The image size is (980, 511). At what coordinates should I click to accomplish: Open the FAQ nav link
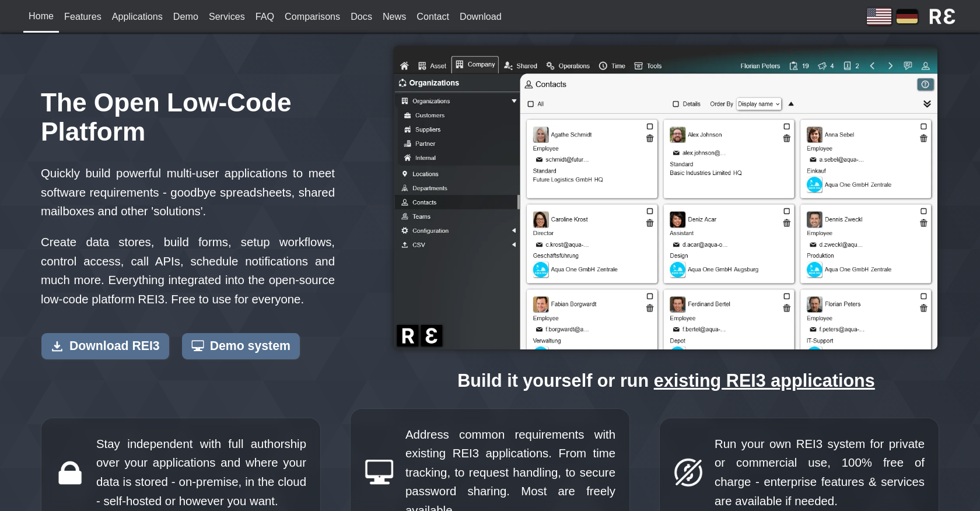pyautogui.click(x=265, y=16)
